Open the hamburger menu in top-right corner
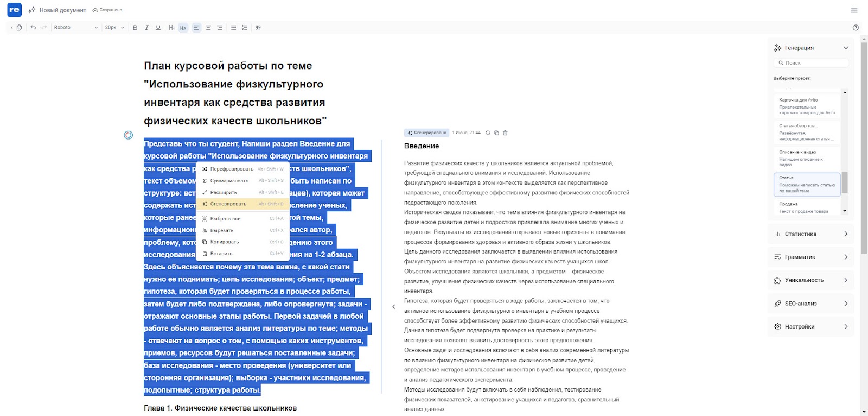 [x=854, y=10]
